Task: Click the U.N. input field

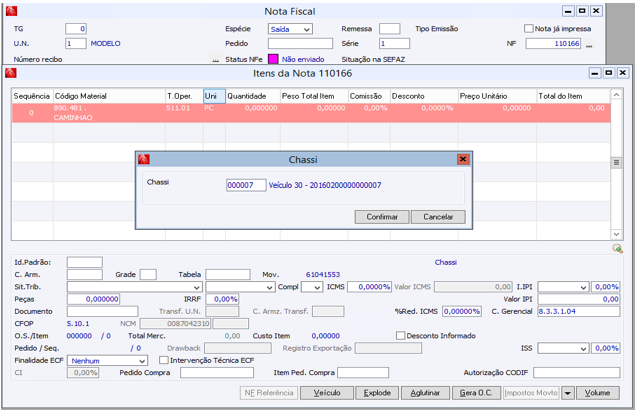Action: pos(76,43)
